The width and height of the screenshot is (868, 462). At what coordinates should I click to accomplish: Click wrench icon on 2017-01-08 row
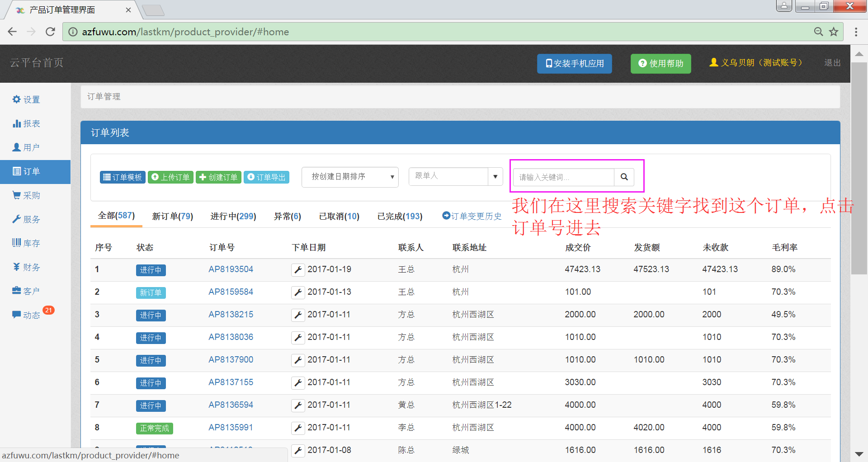click(298, 451)
